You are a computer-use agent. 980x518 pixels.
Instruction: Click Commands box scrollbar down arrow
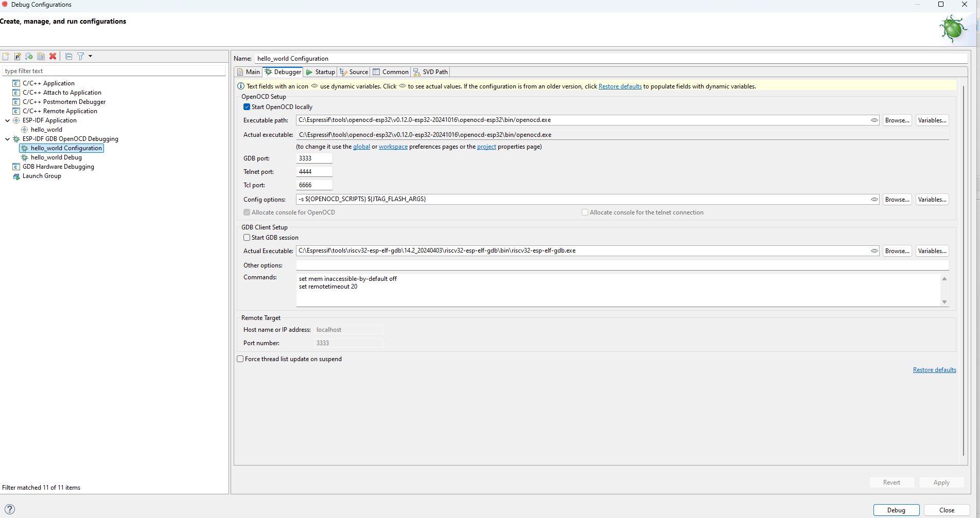point(944,302)
